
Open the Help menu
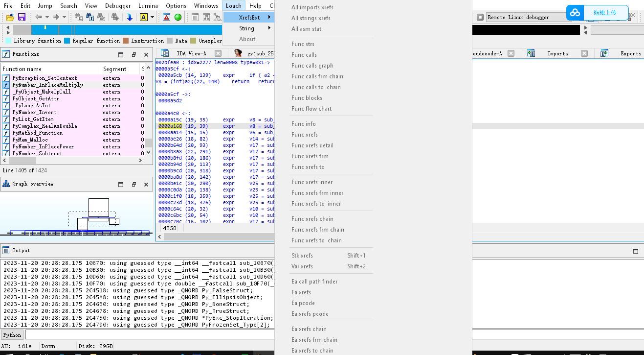[255, 6]
